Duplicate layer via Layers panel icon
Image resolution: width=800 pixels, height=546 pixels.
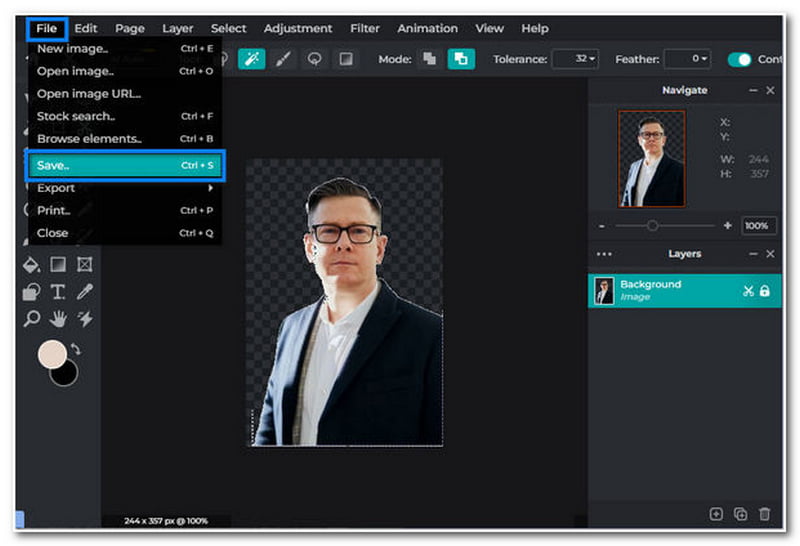[741, 514]
